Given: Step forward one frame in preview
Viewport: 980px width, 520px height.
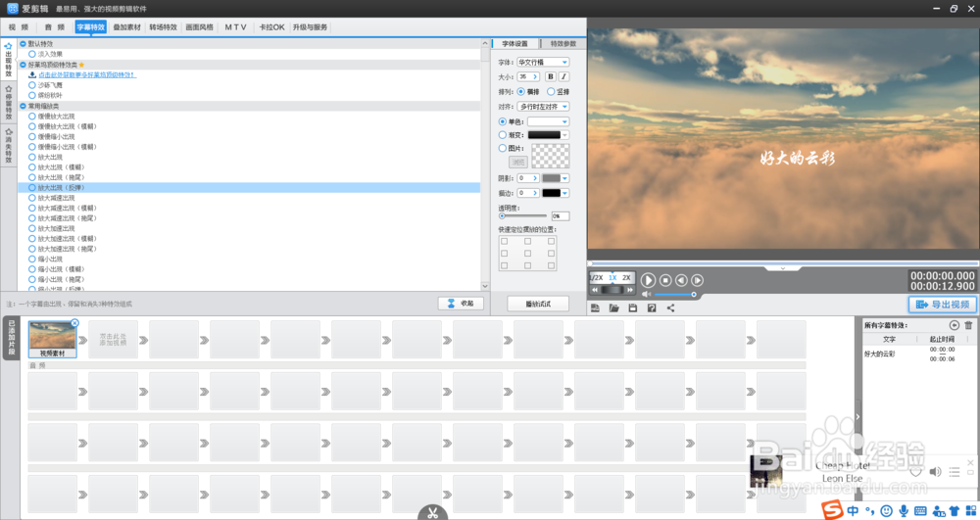Looking at the screenshot, I should click(698, 281).
